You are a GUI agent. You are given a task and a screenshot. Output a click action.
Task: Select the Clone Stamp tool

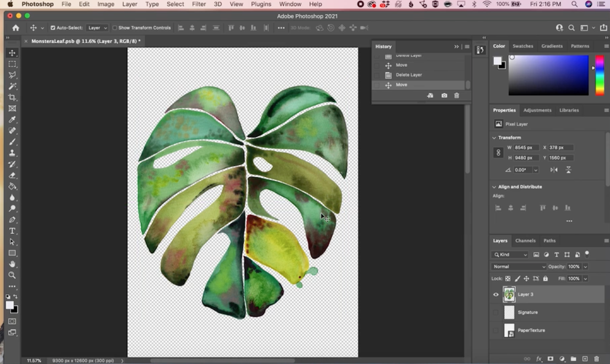12,153
